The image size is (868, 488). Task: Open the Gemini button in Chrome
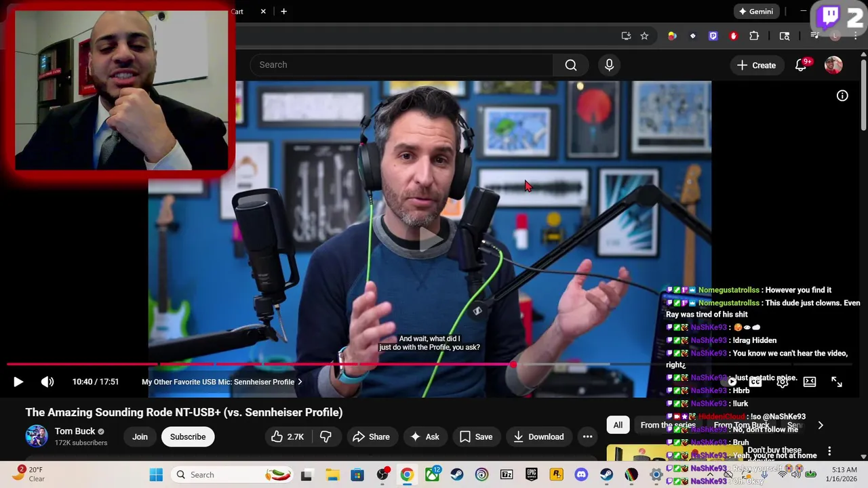click(755, 12)
